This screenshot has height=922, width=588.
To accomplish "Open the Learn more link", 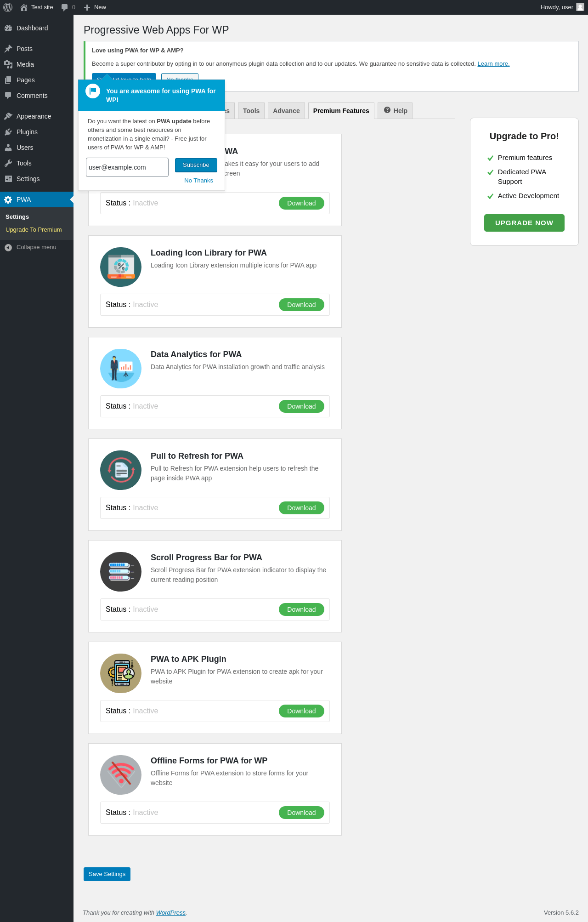I will pyautogui.click(x=493, y=64).
